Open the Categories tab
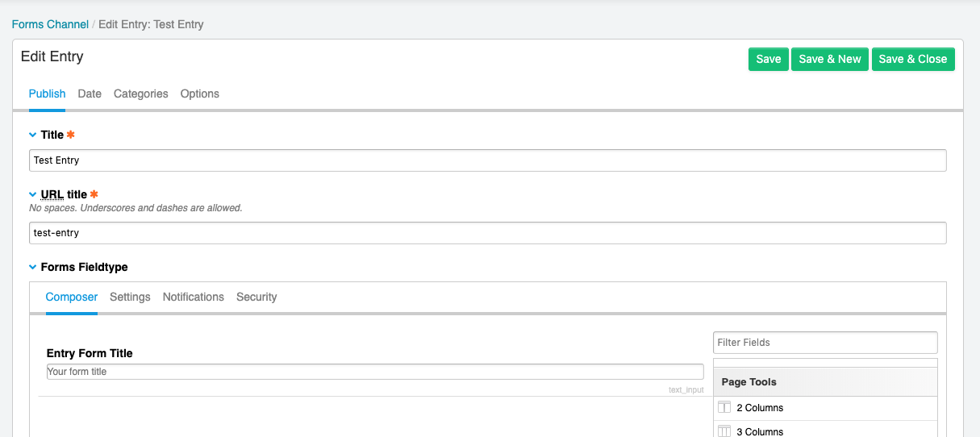The image size is (980, 437). point(141,94)
